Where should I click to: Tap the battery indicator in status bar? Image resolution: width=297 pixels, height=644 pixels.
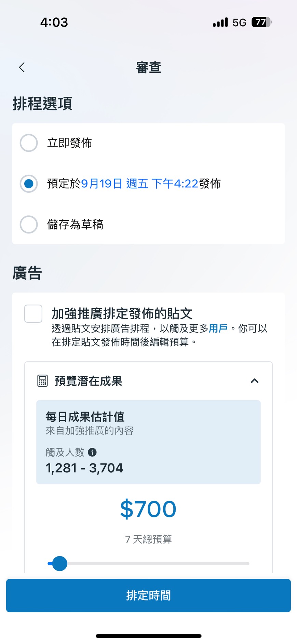click(x=261, y=22)
